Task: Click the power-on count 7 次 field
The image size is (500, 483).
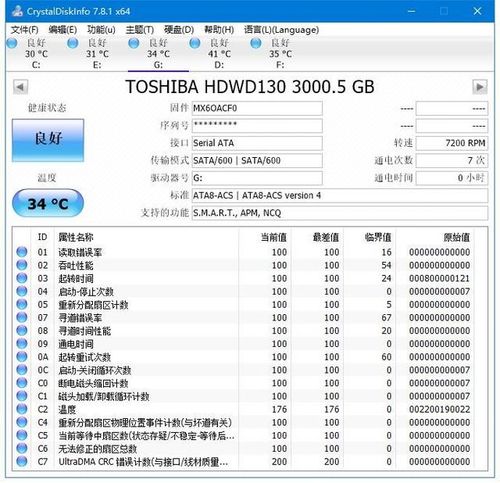Action: click(x=452, y=161)
